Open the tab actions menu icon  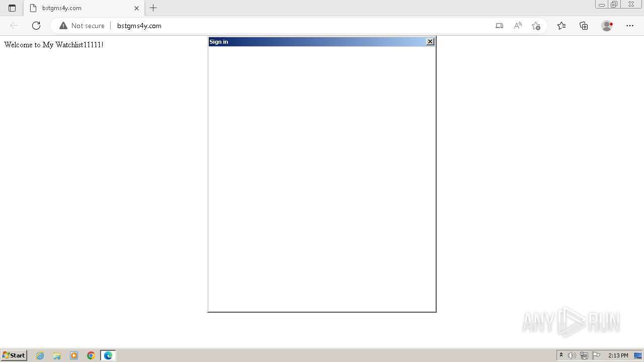click(x=12, y=8)
